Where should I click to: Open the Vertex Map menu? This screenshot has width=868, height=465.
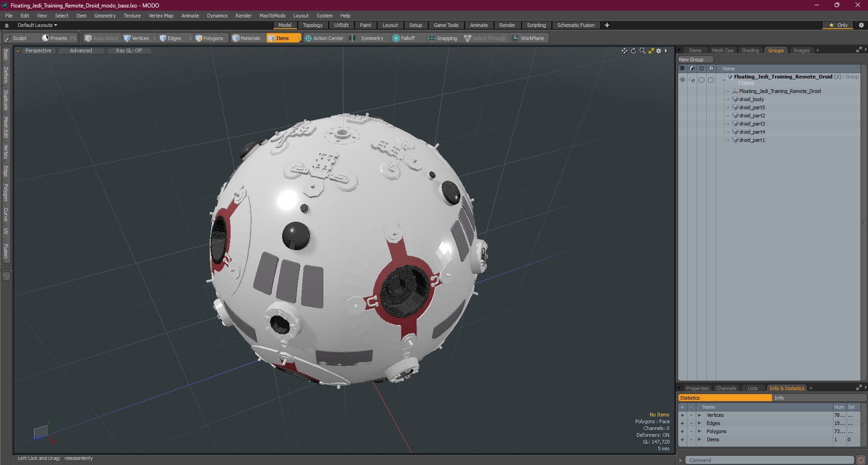[161, 16]
